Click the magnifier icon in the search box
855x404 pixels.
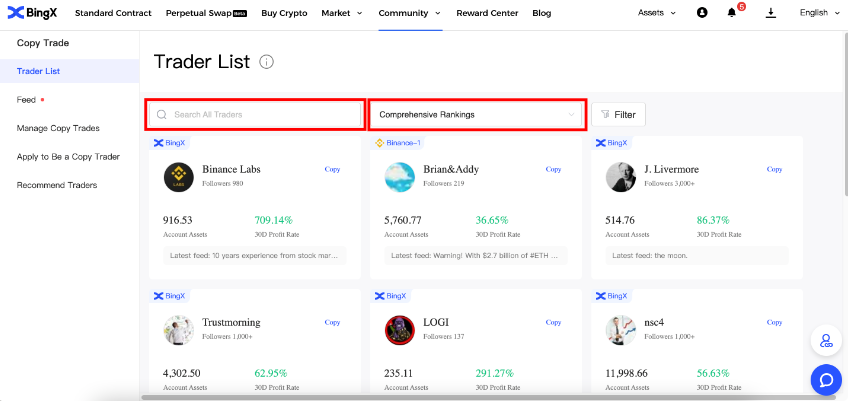[x=161, y=114]
